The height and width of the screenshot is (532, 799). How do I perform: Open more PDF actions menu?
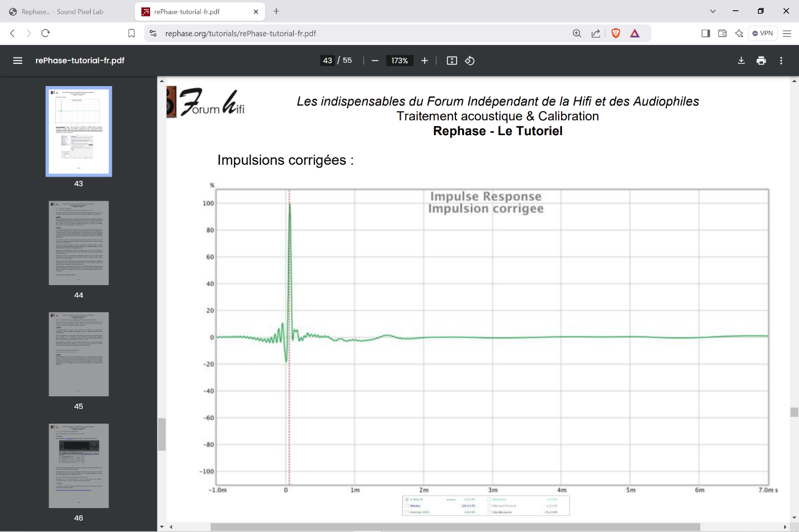click(781, 60)
